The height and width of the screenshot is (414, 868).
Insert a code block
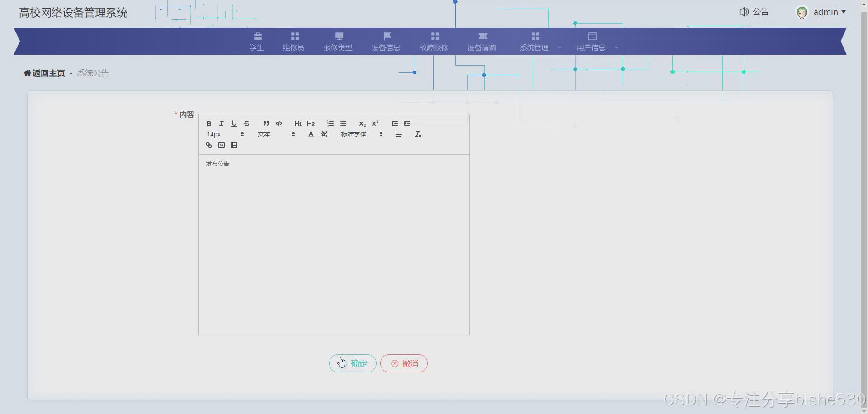tap(279, 123)
